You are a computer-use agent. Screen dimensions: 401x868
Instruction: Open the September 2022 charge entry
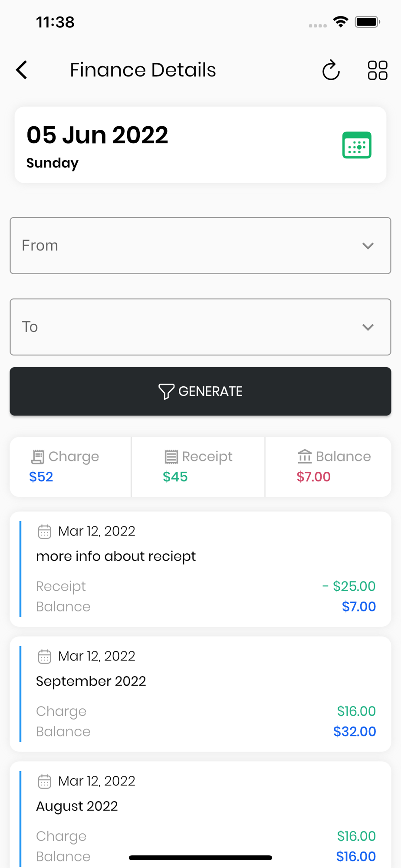(200, 694)
